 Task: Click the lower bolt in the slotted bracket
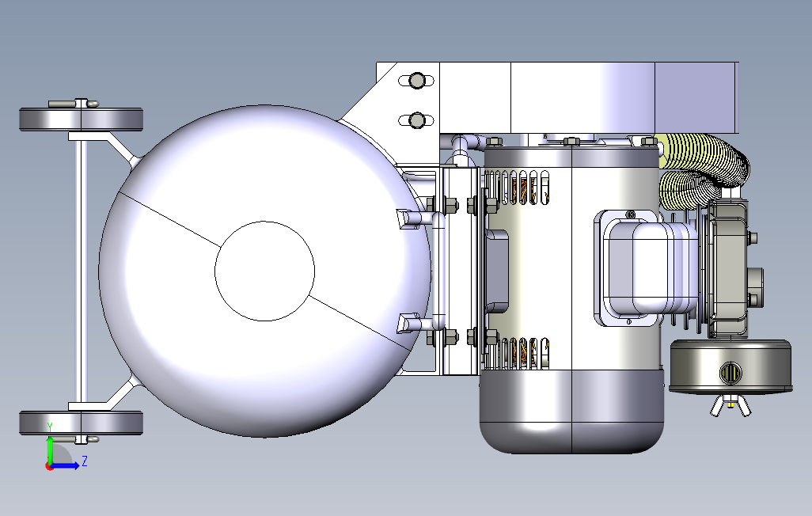[417, 121]
